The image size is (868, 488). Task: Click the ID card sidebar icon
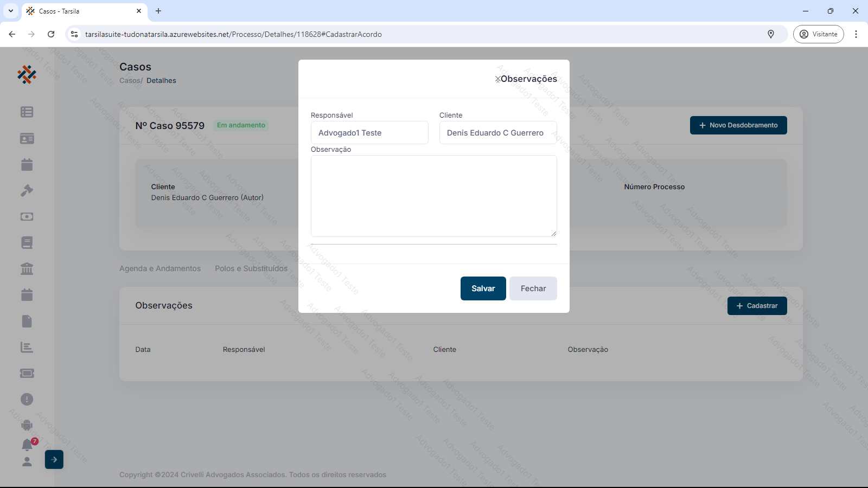(27, 139)
